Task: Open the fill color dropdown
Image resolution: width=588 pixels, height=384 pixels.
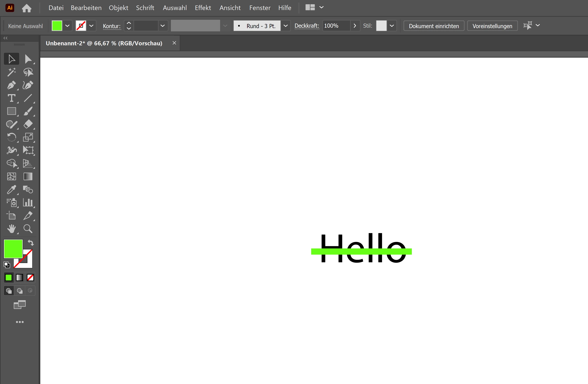Action: pos(67,26)
